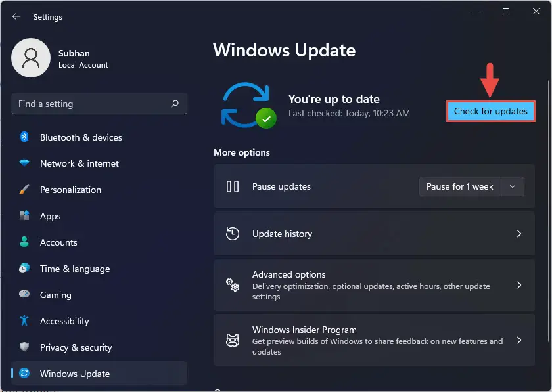Click the back arrow at top left
Image resolution: width=552 pixels, height=392 pixels.
tap(14, 16)
